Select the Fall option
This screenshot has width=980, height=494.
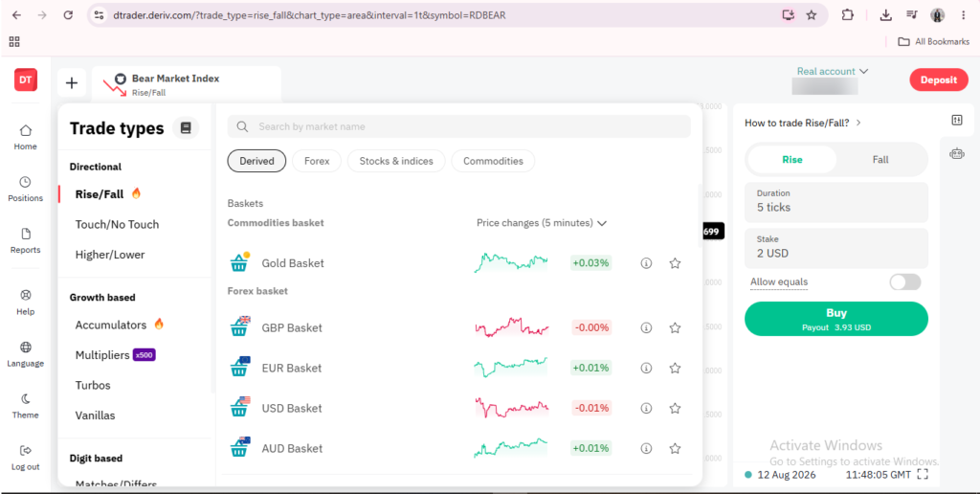pos(880,160)
